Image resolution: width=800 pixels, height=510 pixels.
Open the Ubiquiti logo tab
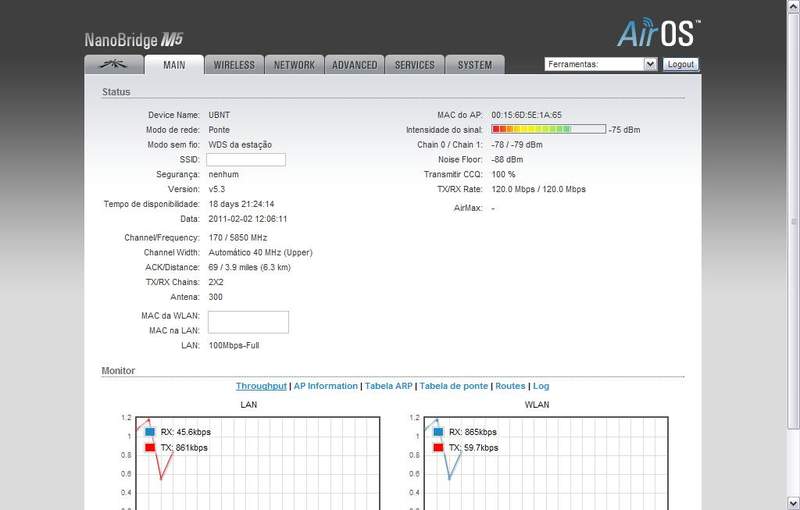[114, 65]
